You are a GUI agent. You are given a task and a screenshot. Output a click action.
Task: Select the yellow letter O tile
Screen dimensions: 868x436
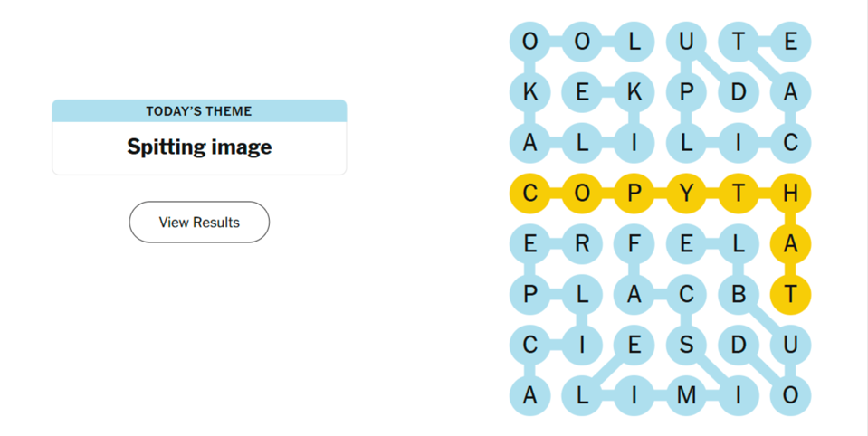tap(582, 193)
